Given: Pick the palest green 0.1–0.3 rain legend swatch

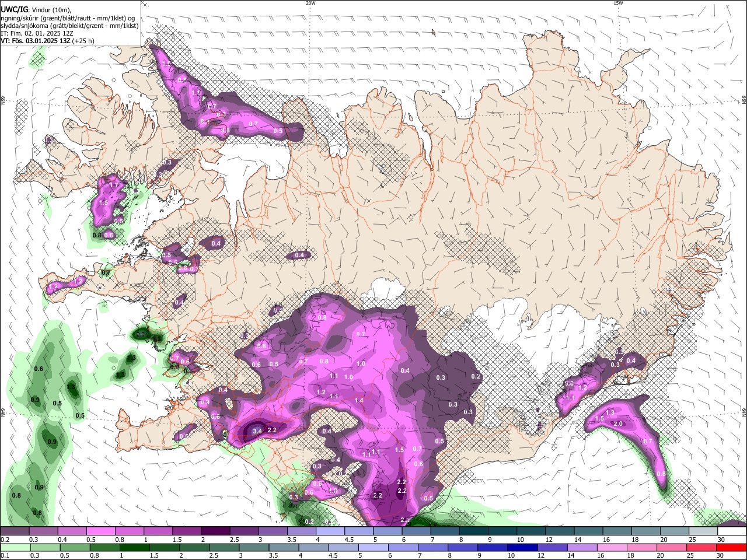Looking at the screenshot, I should [15, 547].
